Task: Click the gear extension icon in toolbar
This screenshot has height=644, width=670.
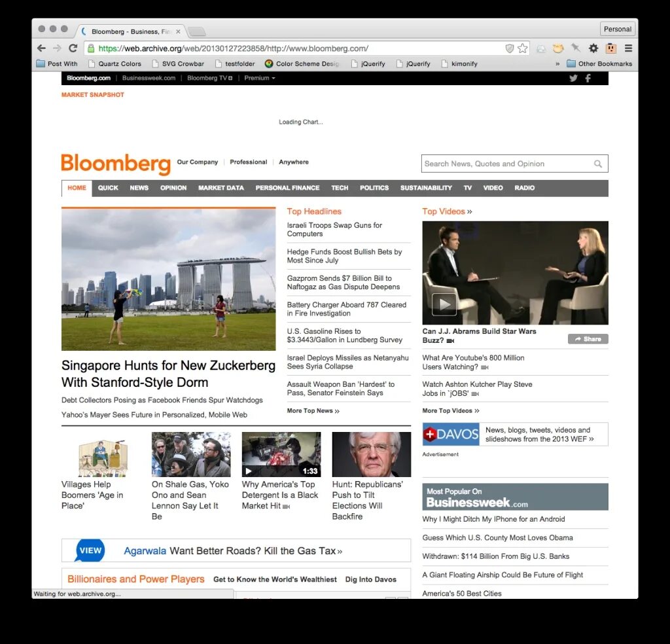Action: 593,48
